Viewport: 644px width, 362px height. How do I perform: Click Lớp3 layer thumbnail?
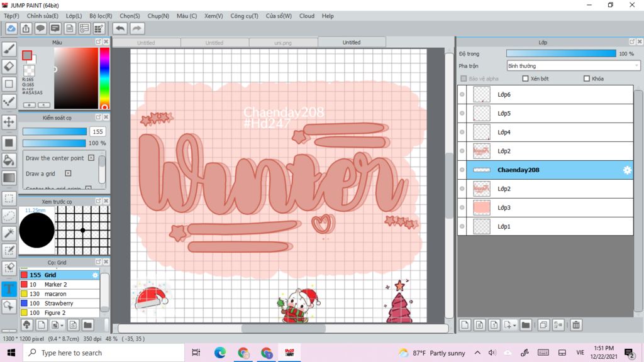click(x=481, y=207)
